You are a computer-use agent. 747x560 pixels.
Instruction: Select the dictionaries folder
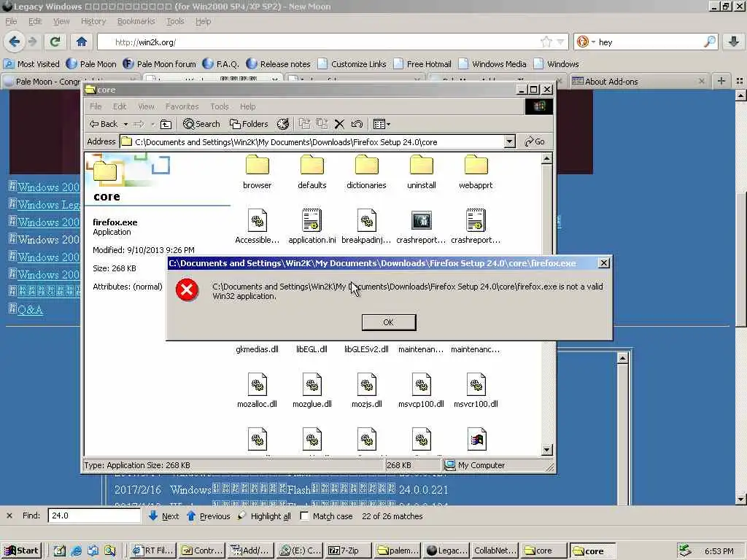pos(366,172)
